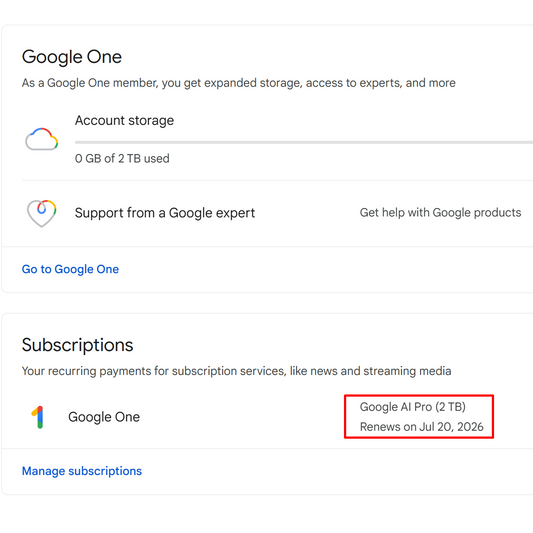Image resolution: width=533 pixels, height=533 pixels.
Task: Click the "0 GB of 2 TB used" text
Action: (x=122, y=158)
